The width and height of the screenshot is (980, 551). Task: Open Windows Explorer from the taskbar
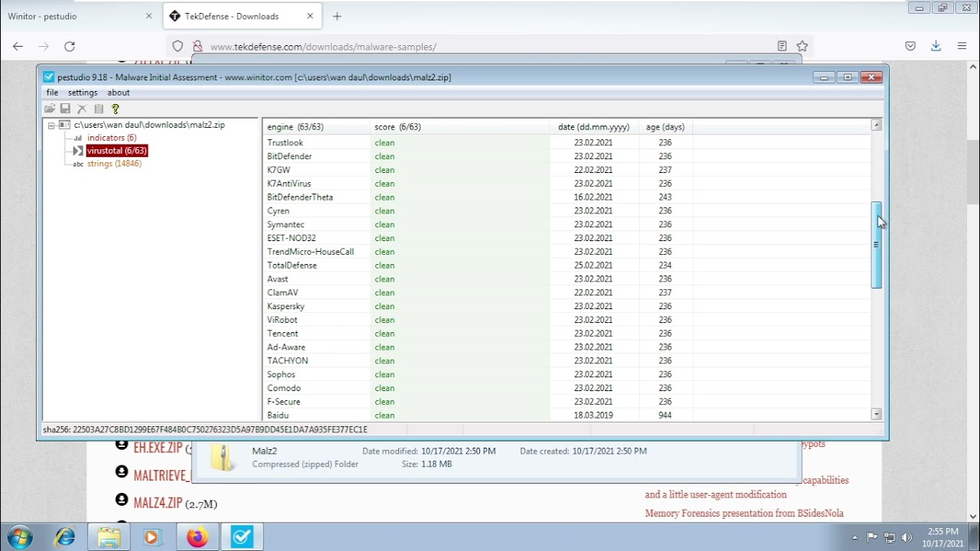[109, 537]
